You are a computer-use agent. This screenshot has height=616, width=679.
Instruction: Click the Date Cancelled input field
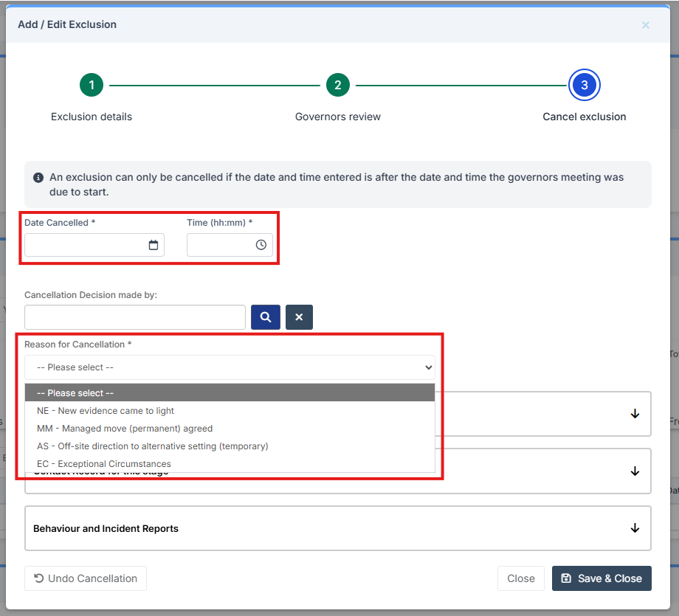pos(94,245)
